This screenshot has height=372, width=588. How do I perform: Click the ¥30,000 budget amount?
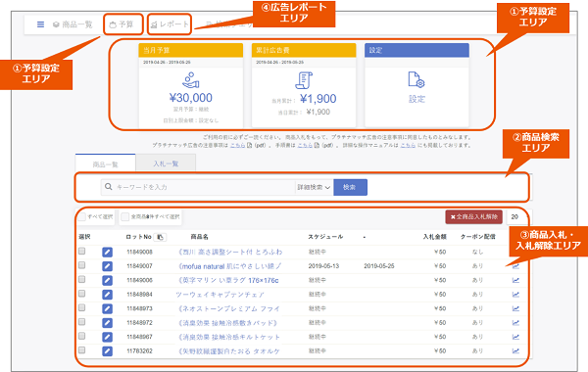(191, 98)
